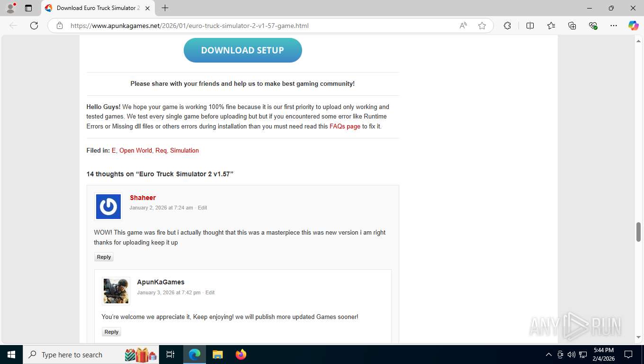
Task: Open a new tab with plus button
Action: pos(165,8)
